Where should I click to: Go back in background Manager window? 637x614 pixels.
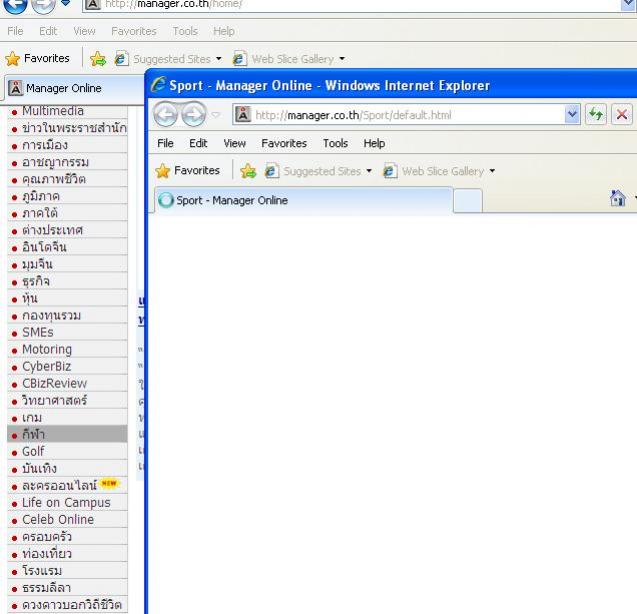15,5
